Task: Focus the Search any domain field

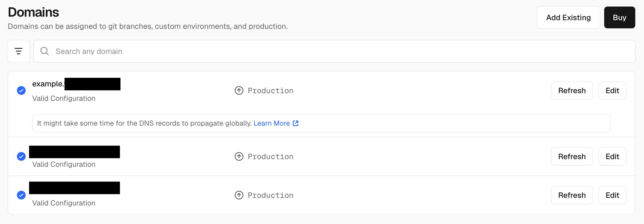Action: pos(327,51)
